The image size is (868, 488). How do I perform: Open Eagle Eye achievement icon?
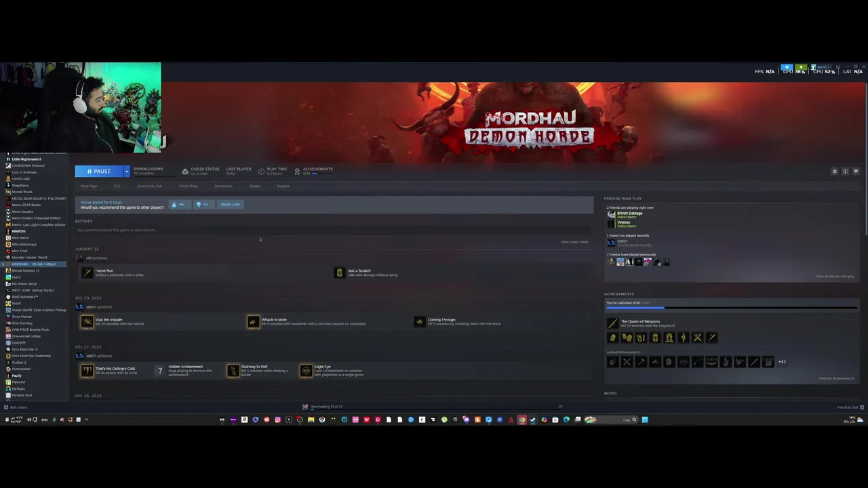[306, 370]
